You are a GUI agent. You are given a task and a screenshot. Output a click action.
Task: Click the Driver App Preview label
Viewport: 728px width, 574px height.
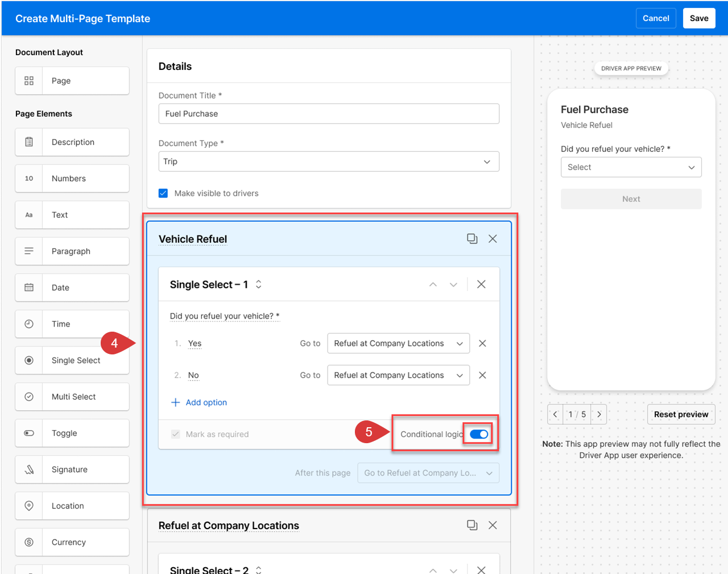pos(631,68)
